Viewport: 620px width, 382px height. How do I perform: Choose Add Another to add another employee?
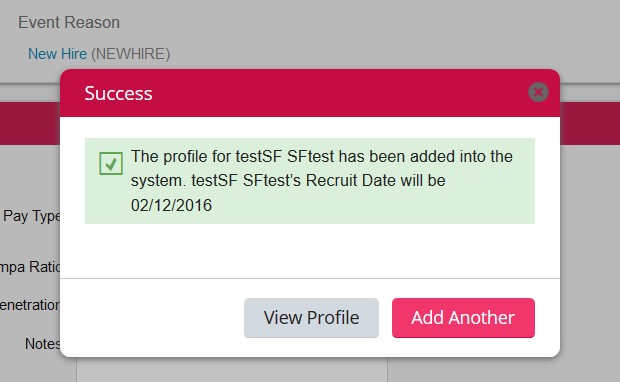[x=463, y=318]
